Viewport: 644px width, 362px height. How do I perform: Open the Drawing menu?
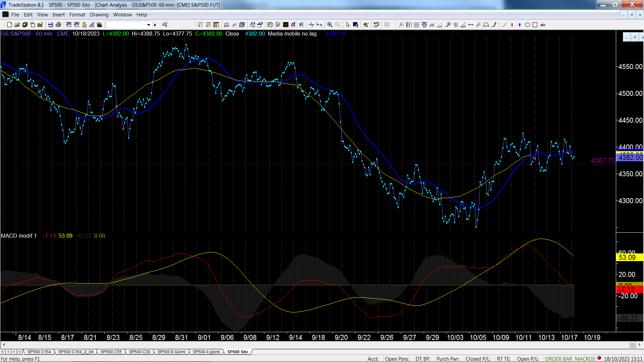click(x=99, y=15)
